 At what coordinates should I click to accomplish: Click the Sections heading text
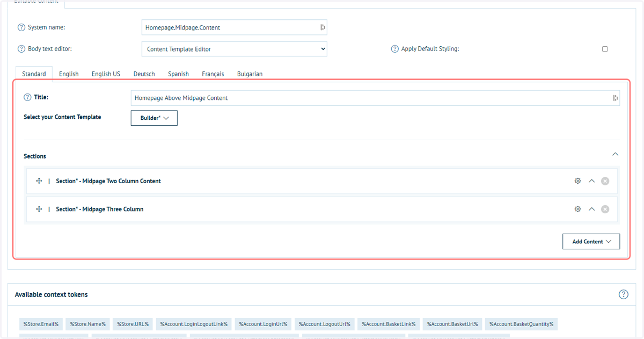click(35, 156)
